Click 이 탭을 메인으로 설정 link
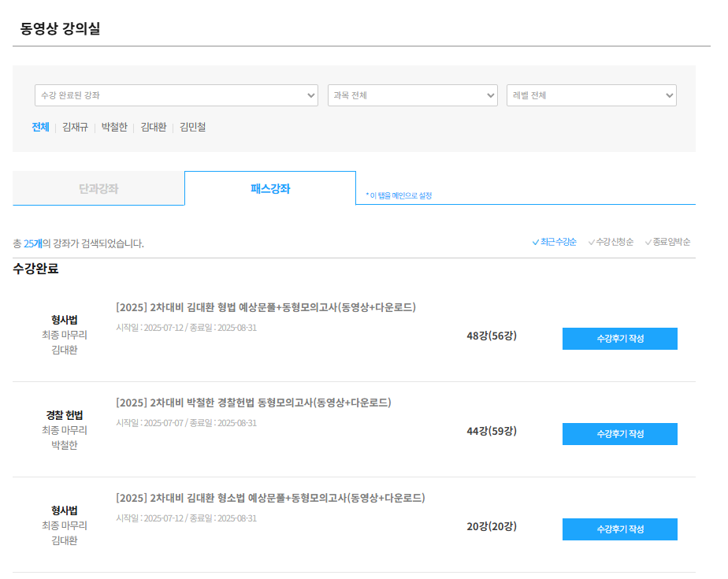 399,195
